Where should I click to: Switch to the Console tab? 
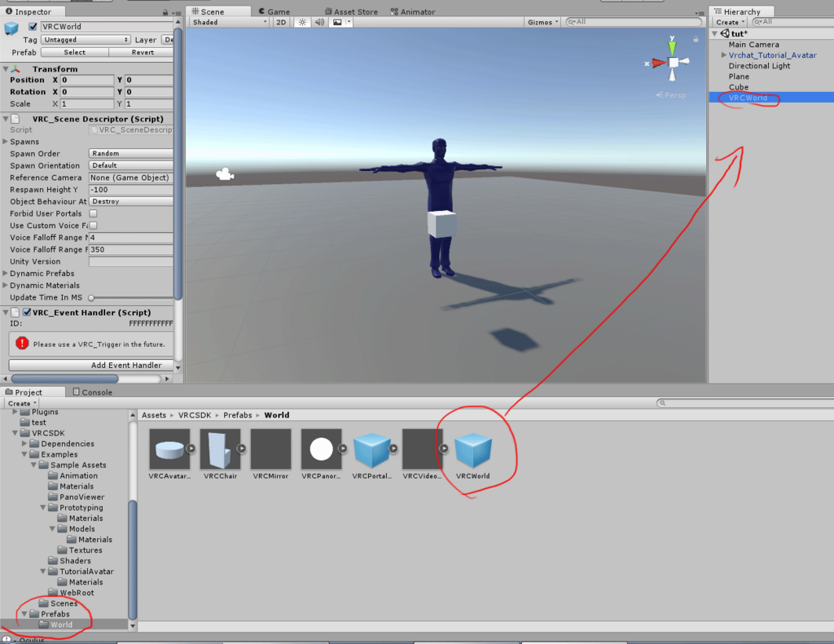tap(93, 392)
